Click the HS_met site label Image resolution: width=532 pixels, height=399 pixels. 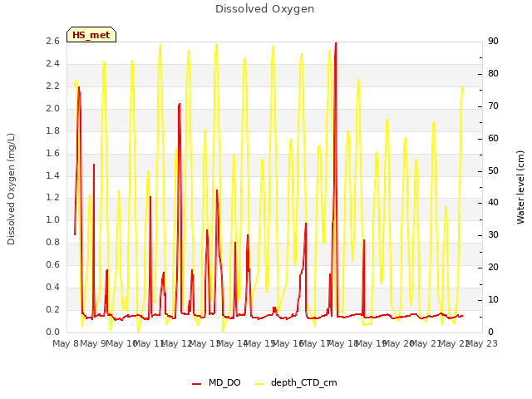[x=91, y=35]
